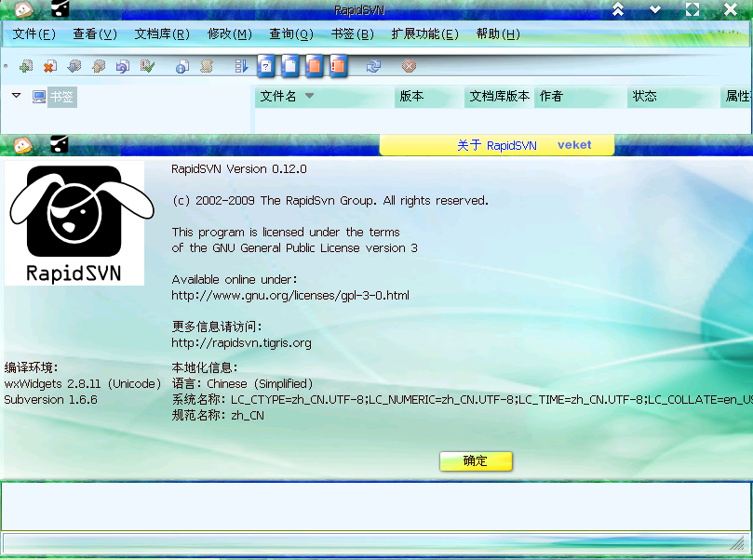753x560 pixels.
Task: Open the 修改(M) menu
Action: [x=230, y=34]
